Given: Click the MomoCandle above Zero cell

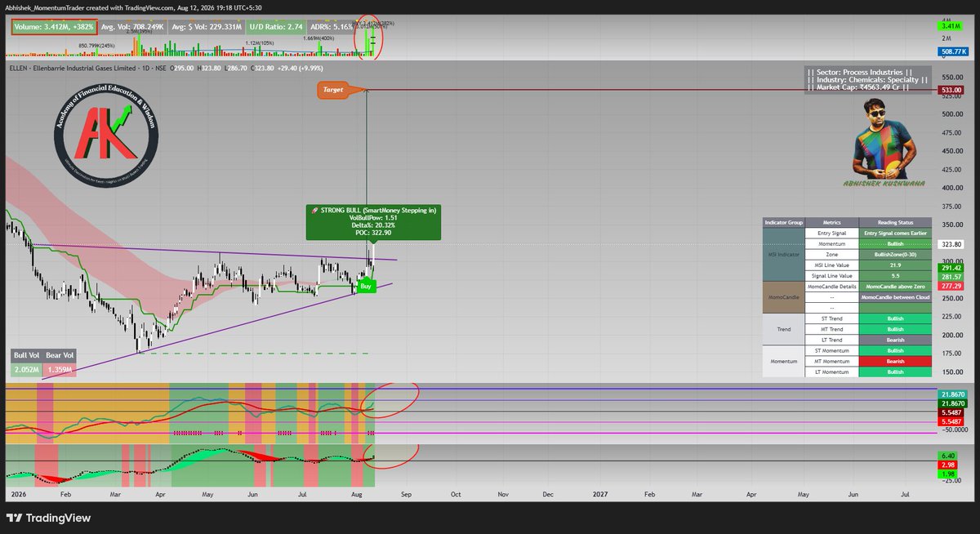Looking at the screenshot, I should point(897,287).
